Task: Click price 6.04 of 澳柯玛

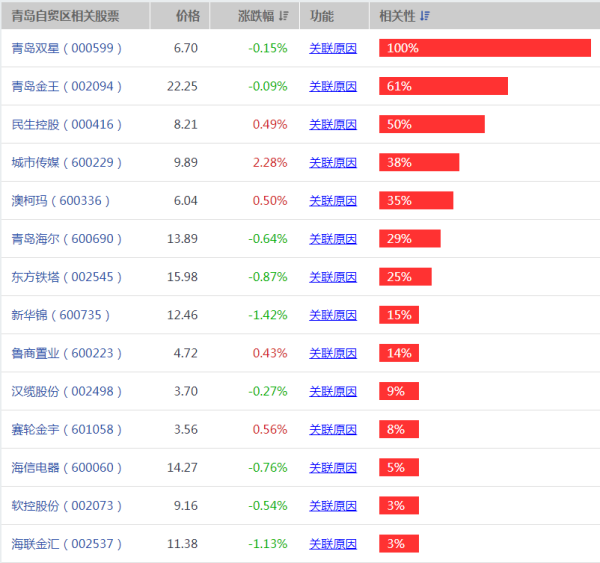Action: [186, 201]
